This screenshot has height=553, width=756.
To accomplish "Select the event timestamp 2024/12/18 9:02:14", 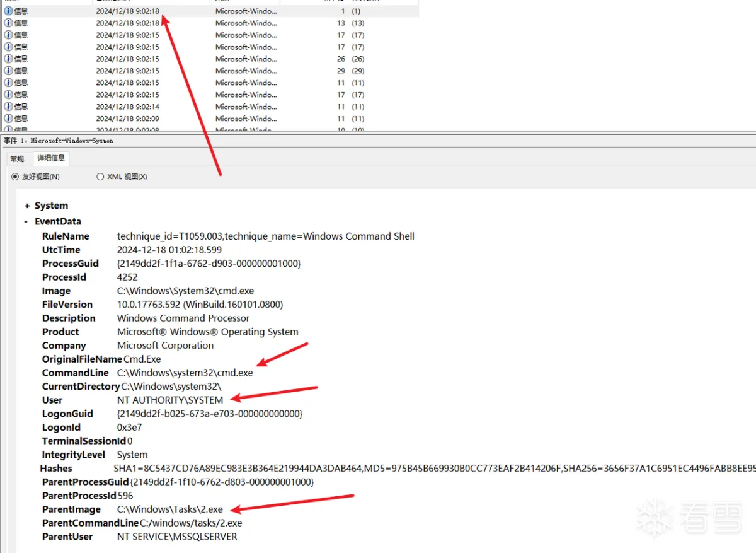I will click(x=127, y=107).
